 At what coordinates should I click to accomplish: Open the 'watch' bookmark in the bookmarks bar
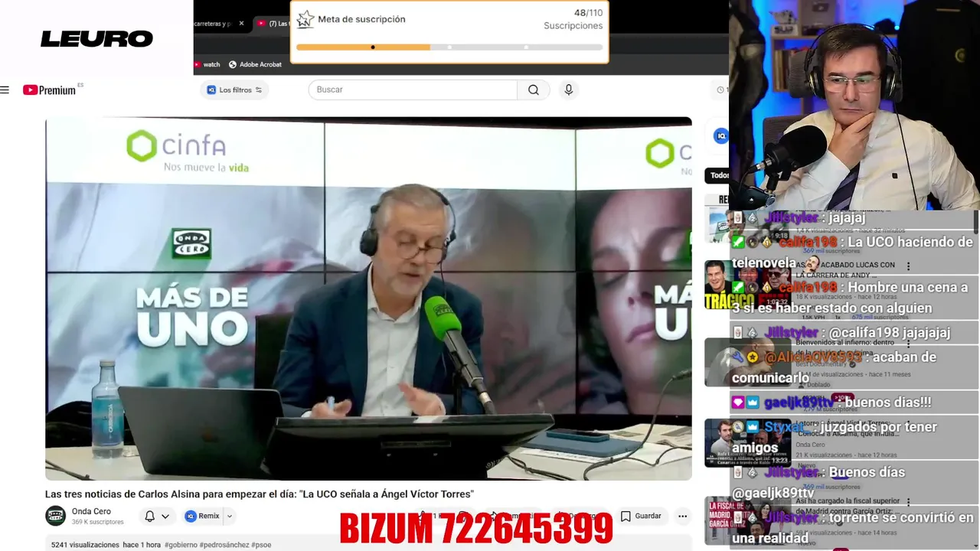pyautogui.click(x=207, y=64)
